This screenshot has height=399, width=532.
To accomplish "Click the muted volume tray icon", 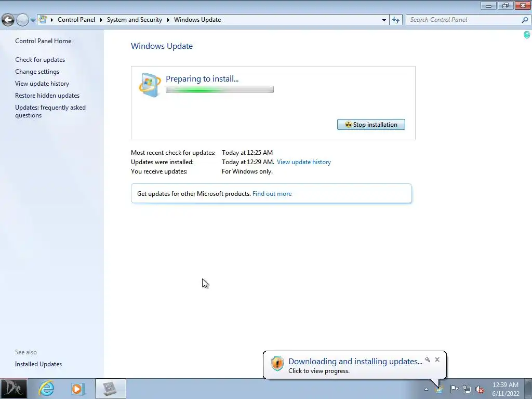I will (x=480, y=389).
